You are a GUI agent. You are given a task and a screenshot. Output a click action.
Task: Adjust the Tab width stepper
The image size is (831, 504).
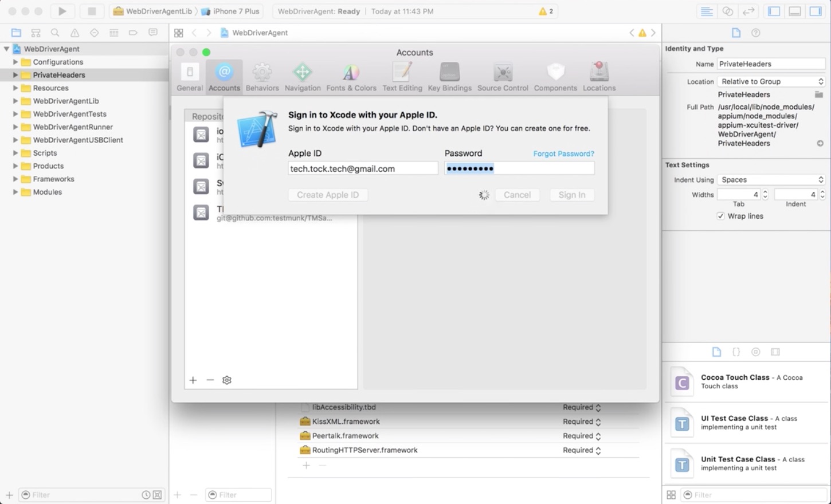765,195
